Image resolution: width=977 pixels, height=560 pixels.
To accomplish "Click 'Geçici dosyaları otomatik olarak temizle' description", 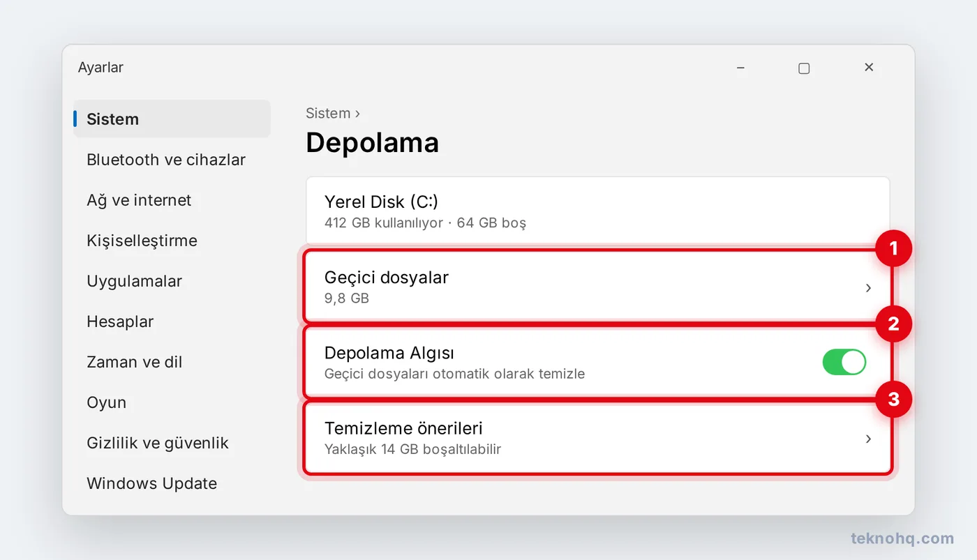I will [454, 374].
